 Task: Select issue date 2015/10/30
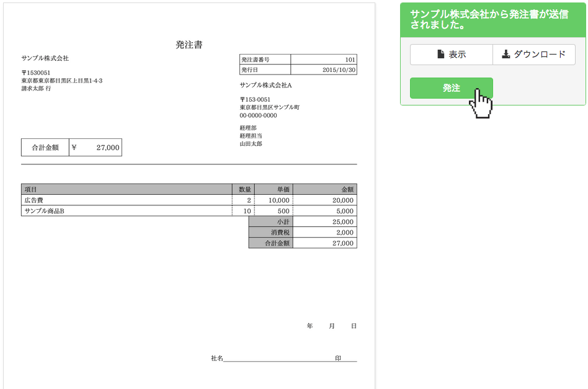(x=339, y=69)
